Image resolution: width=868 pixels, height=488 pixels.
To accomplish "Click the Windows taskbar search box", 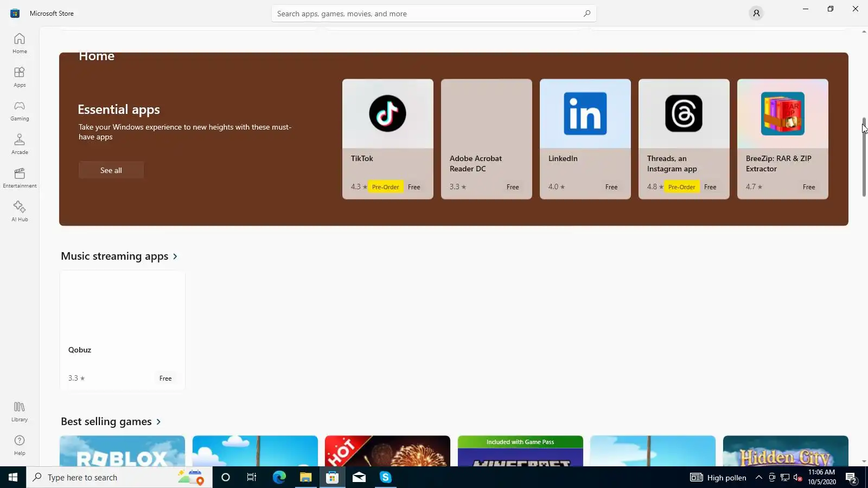I will coord(119,477).
